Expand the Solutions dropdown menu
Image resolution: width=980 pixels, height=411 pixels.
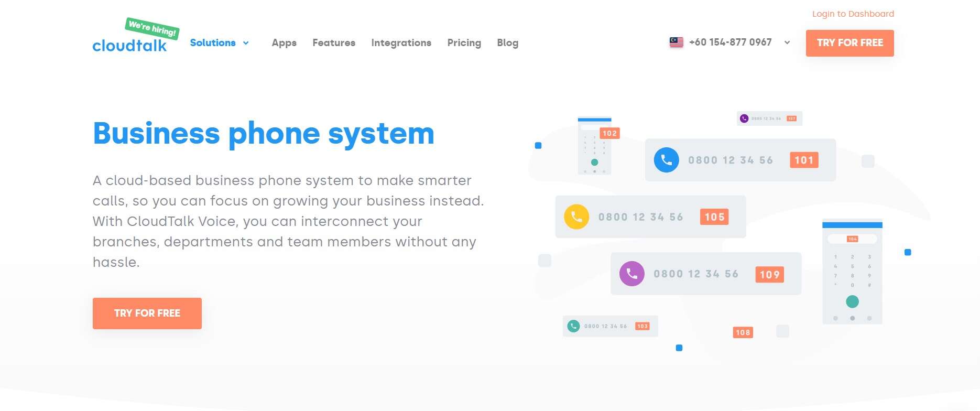219,43
